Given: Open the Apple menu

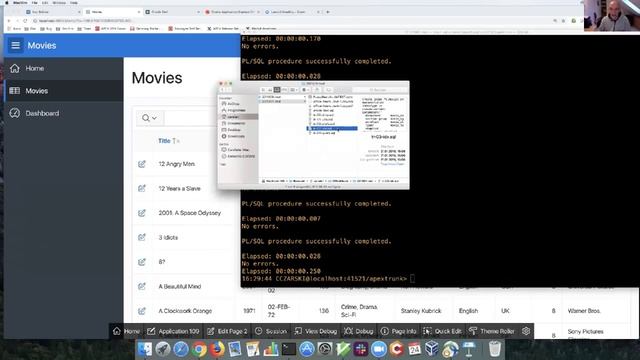Looking at the screenshot, I should pos(7,2).
